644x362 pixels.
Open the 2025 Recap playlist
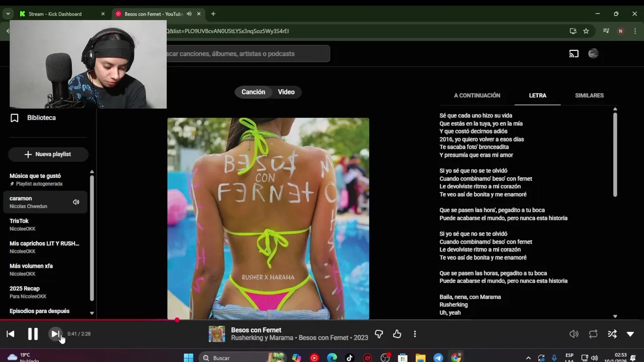(x=45, y=292)
